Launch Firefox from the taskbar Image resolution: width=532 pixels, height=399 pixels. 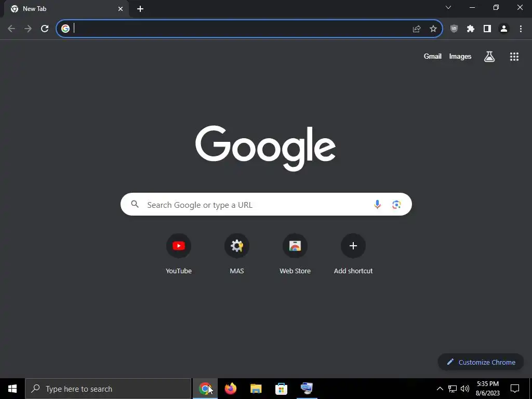click(231, 389)
